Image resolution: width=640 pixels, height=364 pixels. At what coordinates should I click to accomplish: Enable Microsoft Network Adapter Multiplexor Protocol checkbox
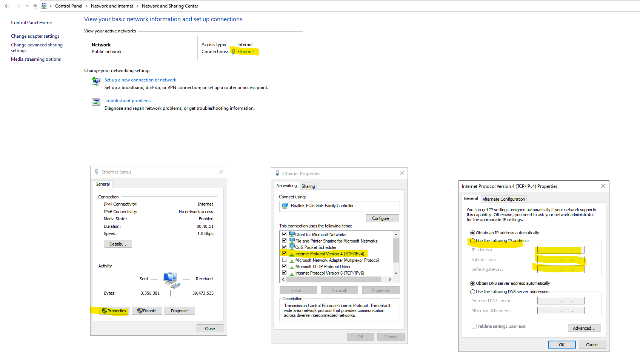click(x=285, y=260)
